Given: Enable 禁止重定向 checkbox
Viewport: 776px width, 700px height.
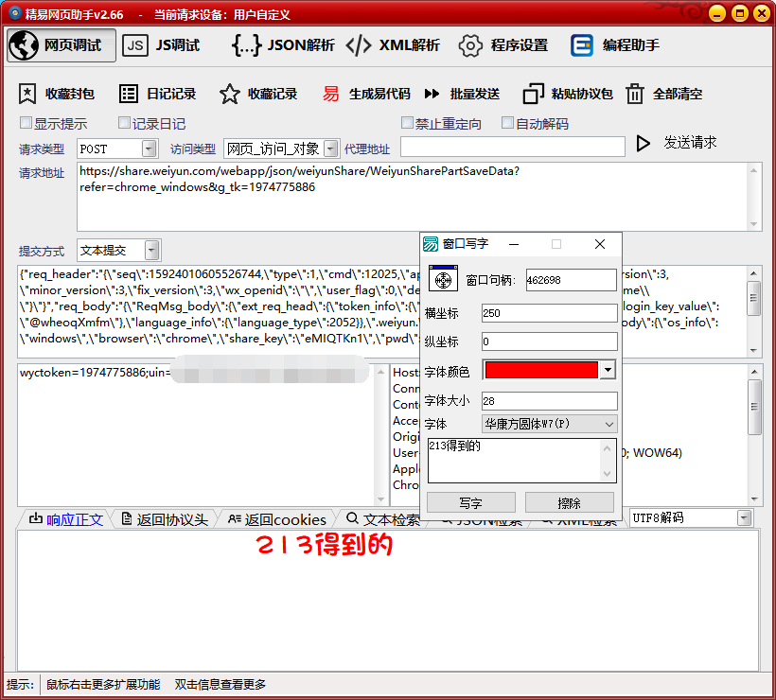Looking at the screenshot, I should coord(407,123).
